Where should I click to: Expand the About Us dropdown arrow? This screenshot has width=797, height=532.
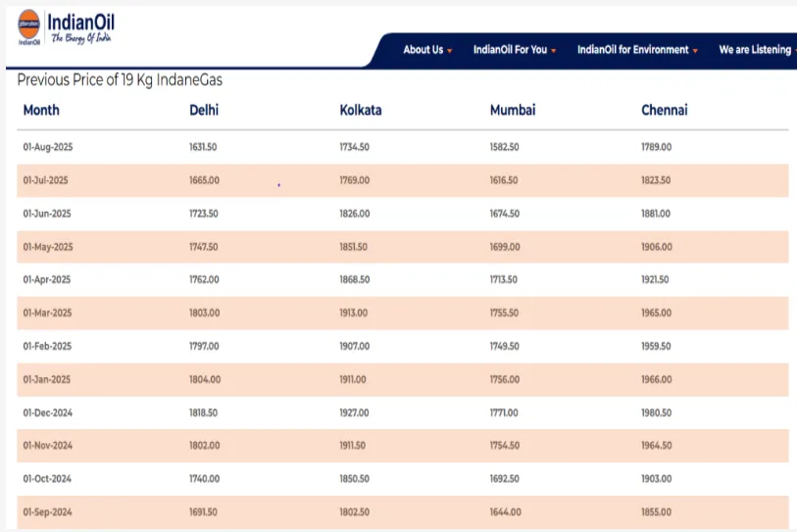click(449, 51)
